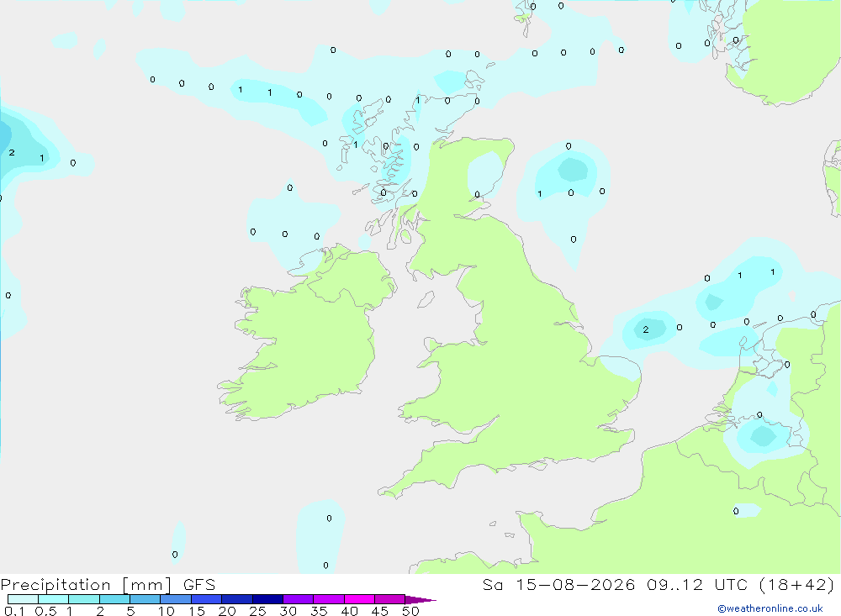This screenshot has height=616, width=841.
Task: Select the 0.1–0.5 mm legend swatch
Action: pyautogui.click(x=23, y=599)
